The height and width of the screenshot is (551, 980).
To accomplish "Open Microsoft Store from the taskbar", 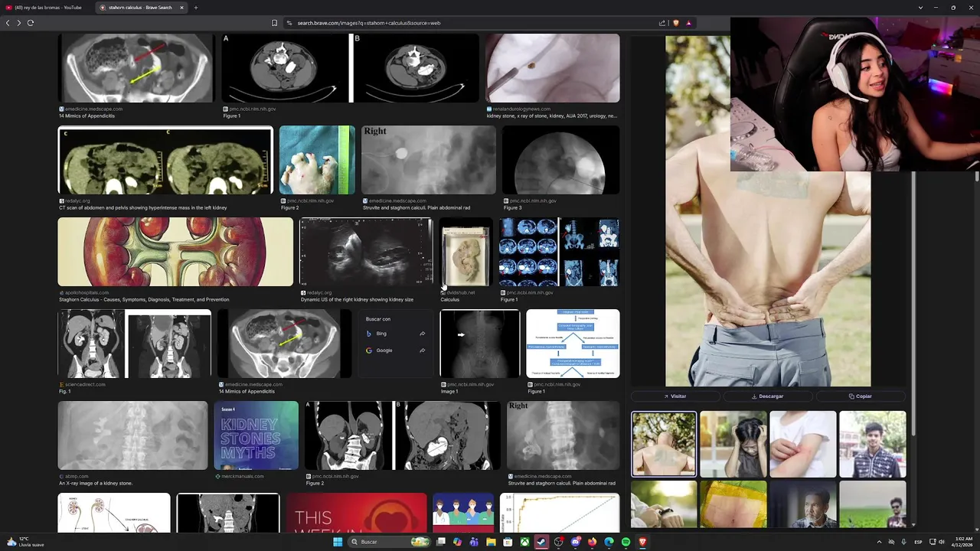I will click(508, 542).
